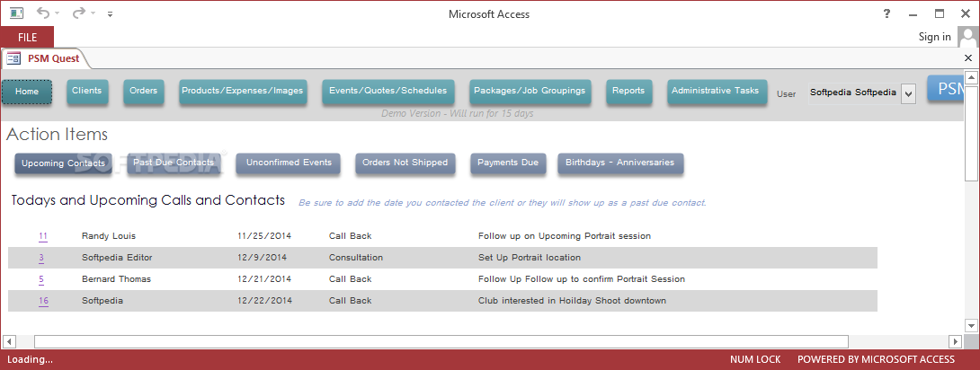Open contact record link 3

click(x=41, y=258)
